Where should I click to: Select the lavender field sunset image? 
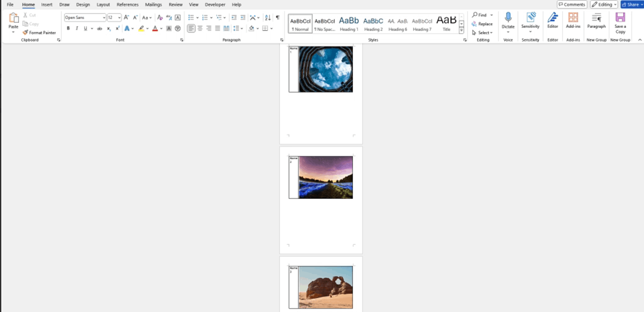326,178
